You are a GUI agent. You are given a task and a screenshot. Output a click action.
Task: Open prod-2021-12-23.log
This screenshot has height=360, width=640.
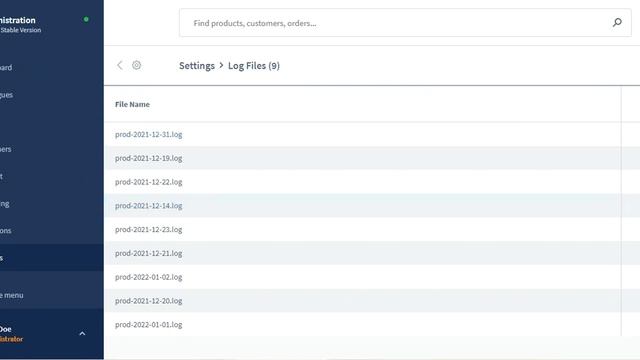149,229
